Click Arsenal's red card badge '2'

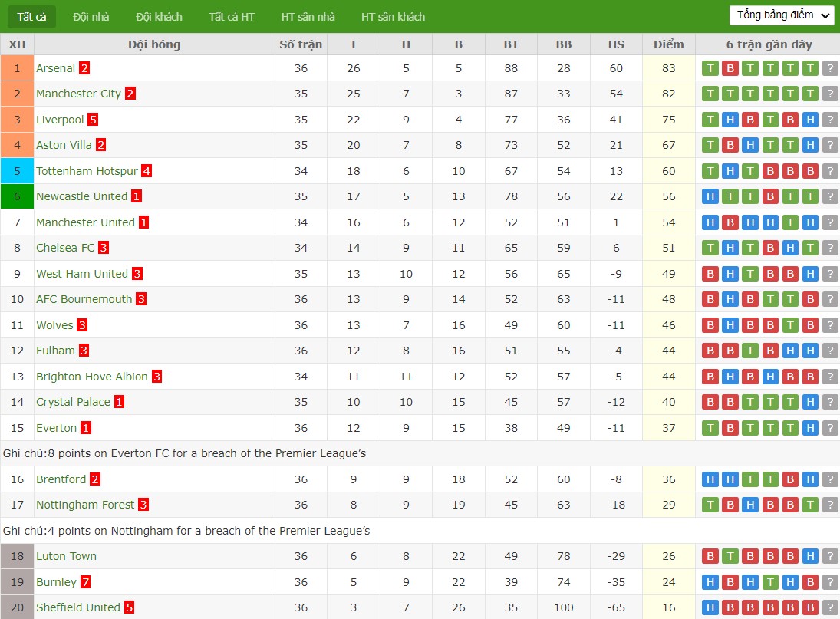[84, 68]
